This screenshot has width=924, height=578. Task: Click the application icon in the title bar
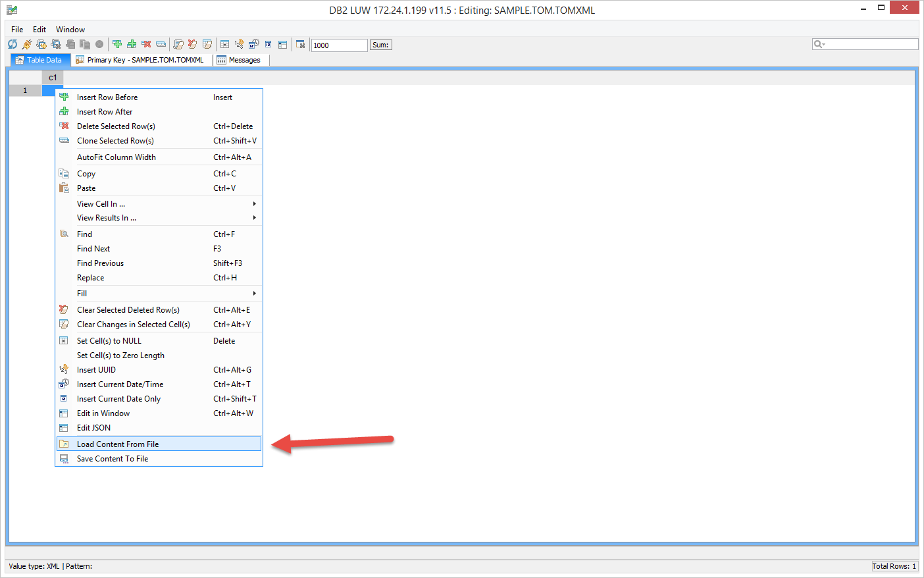click(12, 10)
